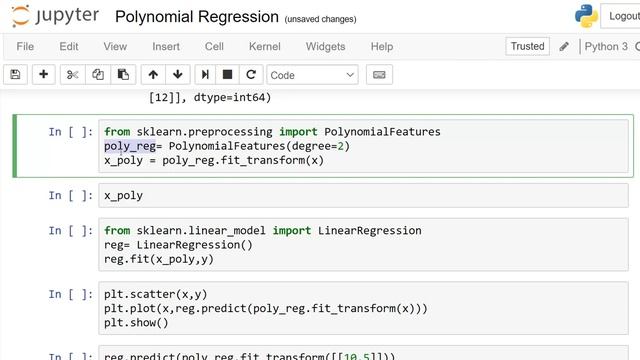Select the x_poly code cell
This screenshot has width=640, height=360.
point(363,196)
